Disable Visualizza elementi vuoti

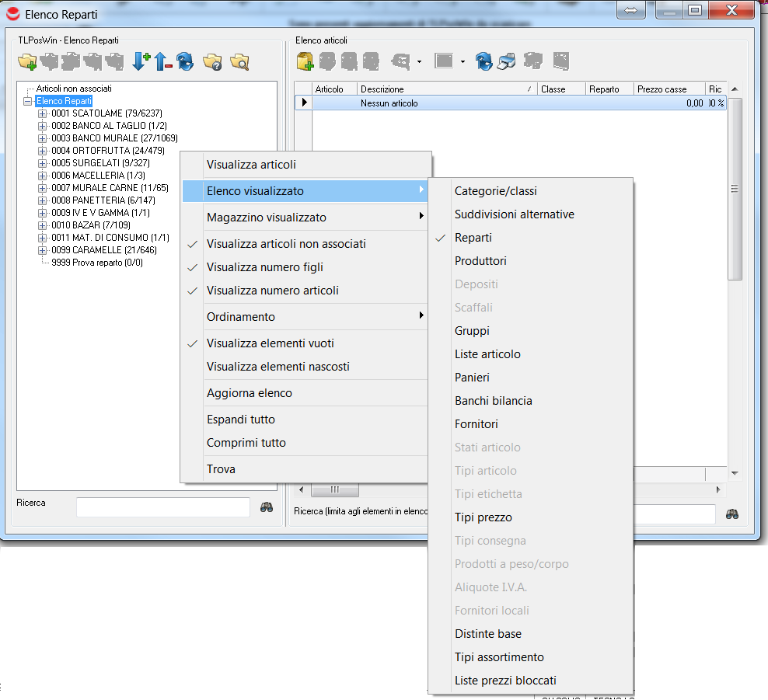pos(270,343)
